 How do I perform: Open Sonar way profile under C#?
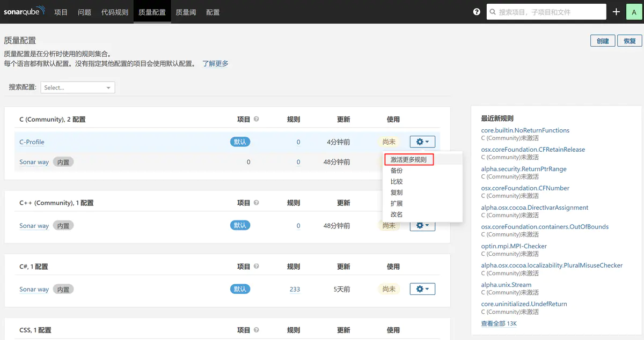(x=34, y=289)
